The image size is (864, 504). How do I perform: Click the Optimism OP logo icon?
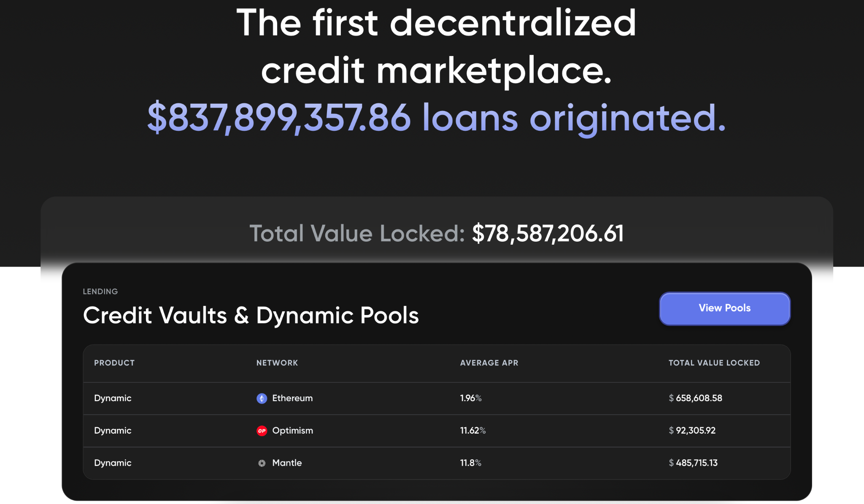(262, 431)
